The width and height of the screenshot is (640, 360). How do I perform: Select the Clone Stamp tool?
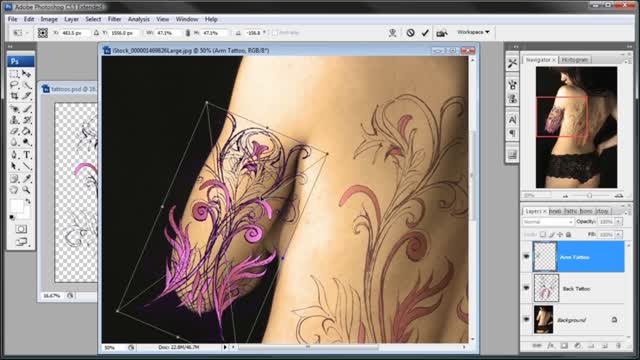pos(14,120)
